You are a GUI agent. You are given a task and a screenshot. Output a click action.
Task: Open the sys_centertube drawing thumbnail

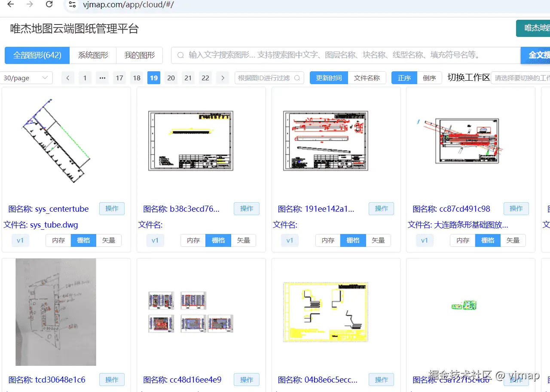click(x=56, y=140)
